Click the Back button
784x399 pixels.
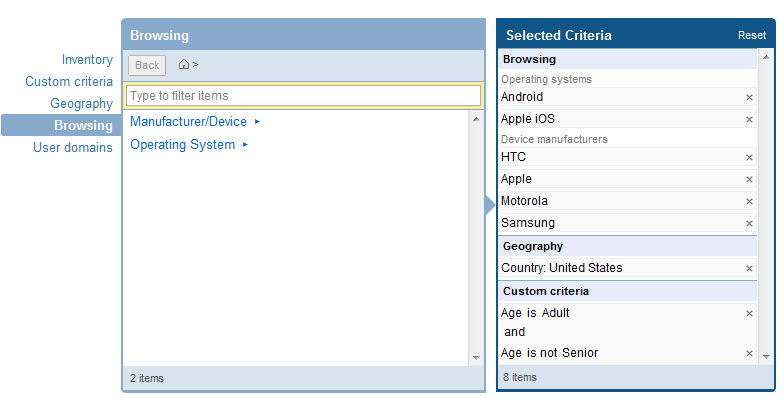(x=147, y=66)
